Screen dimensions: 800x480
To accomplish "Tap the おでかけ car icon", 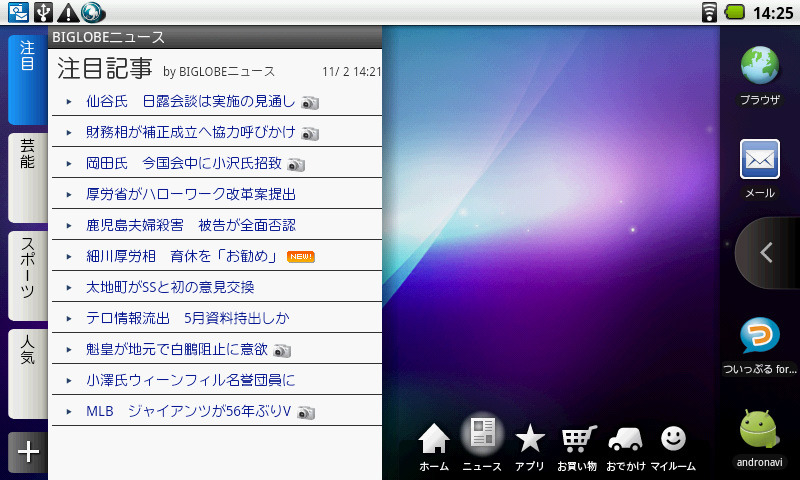I will (626, 439).
